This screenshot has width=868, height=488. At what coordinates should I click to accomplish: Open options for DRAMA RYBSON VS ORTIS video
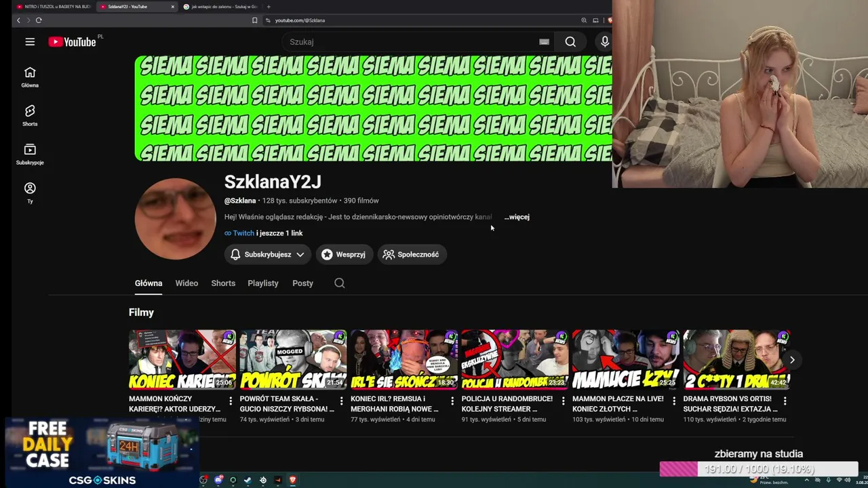pos(785,401)
